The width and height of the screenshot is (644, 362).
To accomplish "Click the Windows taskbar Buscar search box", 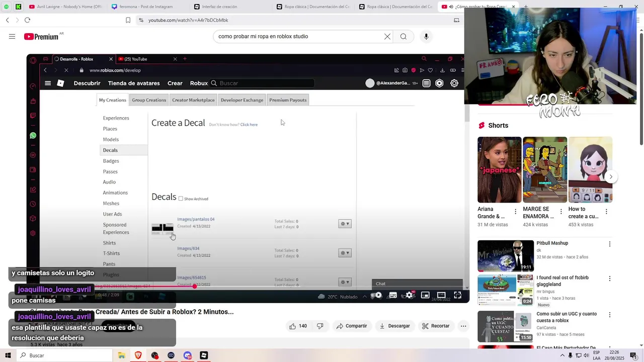I will [65, 355].
